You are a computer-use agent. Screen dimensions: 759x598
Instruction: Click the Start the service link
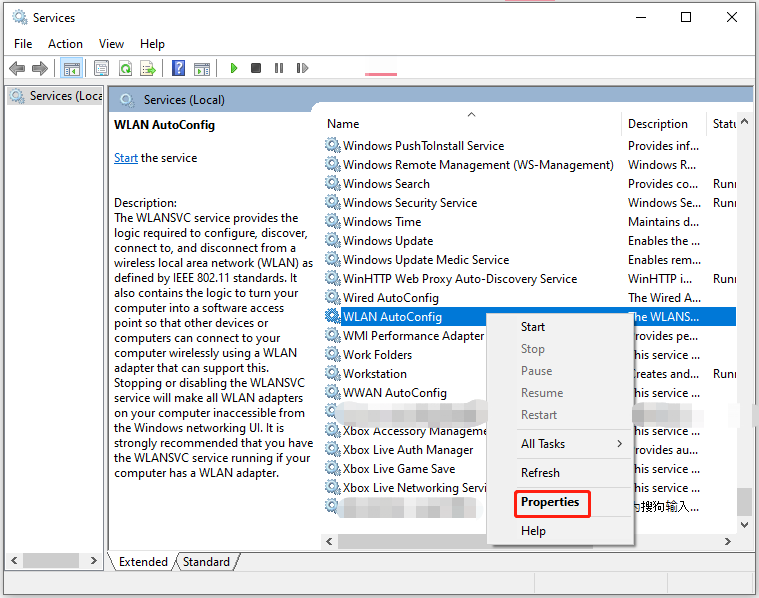pos(126,158)
